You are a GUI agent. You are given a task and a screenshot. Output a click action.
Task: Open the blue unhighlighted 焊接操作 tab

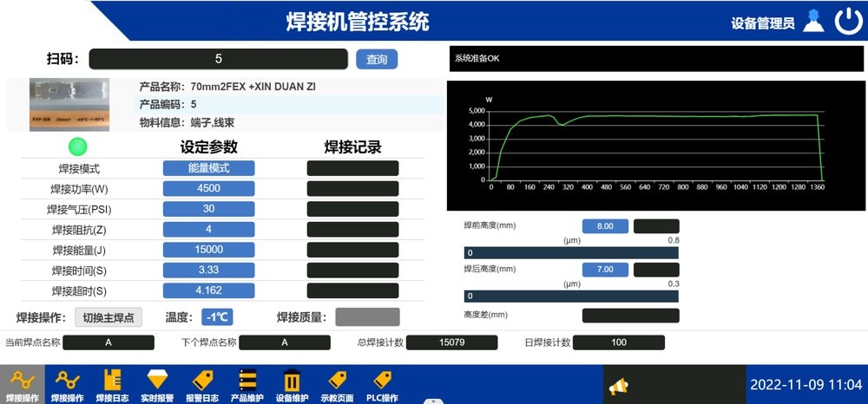[x=68, y=385]
